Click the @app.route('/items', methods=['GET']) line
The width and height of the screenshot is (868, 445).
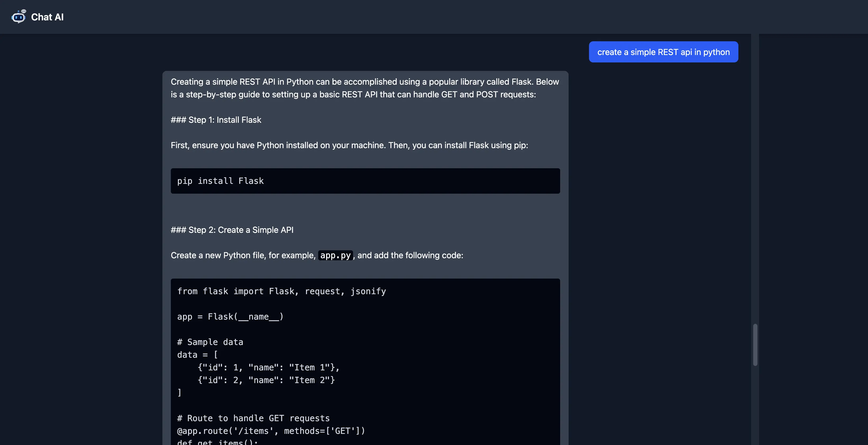coord(271,431)
